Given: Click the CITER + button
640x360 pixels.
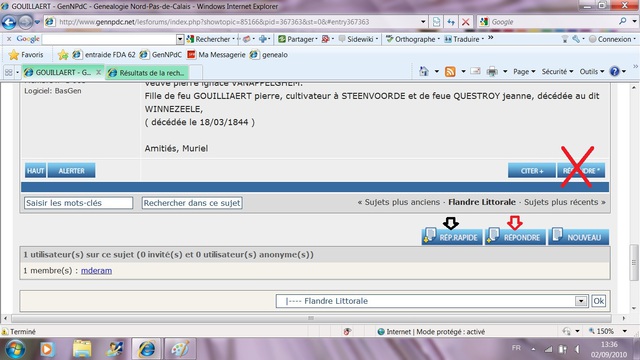Looking at the screenshot, I should (531, 171).
